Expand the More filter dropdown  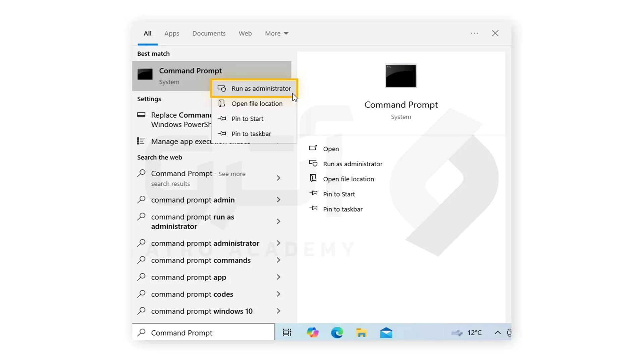276,33
